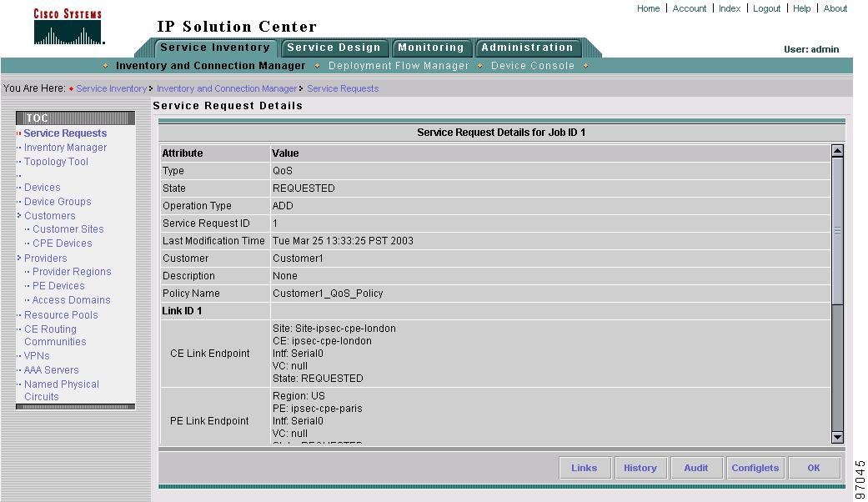This screenshot has width=868, height=502.
Task: Click the Configlets button
Action: click(755, 469)
